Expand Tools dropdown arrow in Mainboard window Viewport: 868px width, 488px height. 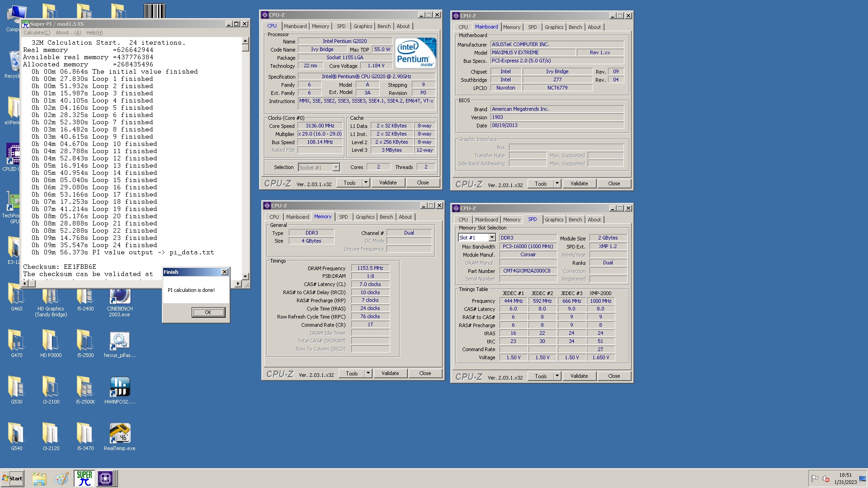[x=557, y=183]
